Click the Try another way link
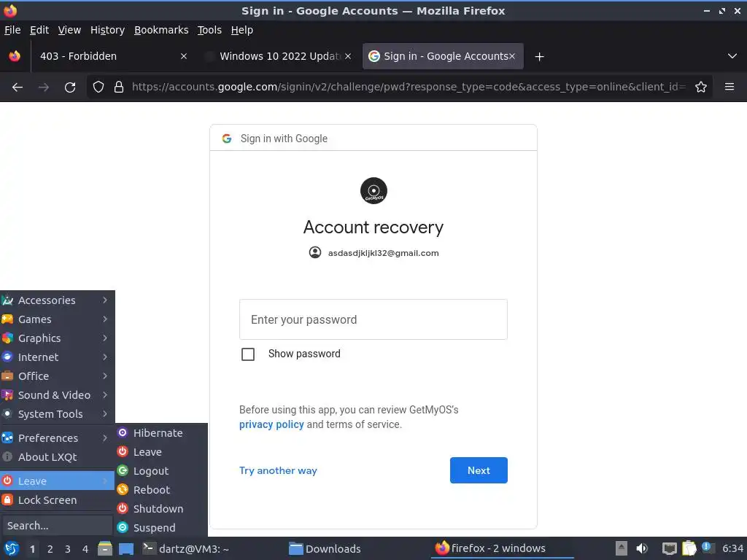Viewport: 747px width, 560px height. coord(278,470)
